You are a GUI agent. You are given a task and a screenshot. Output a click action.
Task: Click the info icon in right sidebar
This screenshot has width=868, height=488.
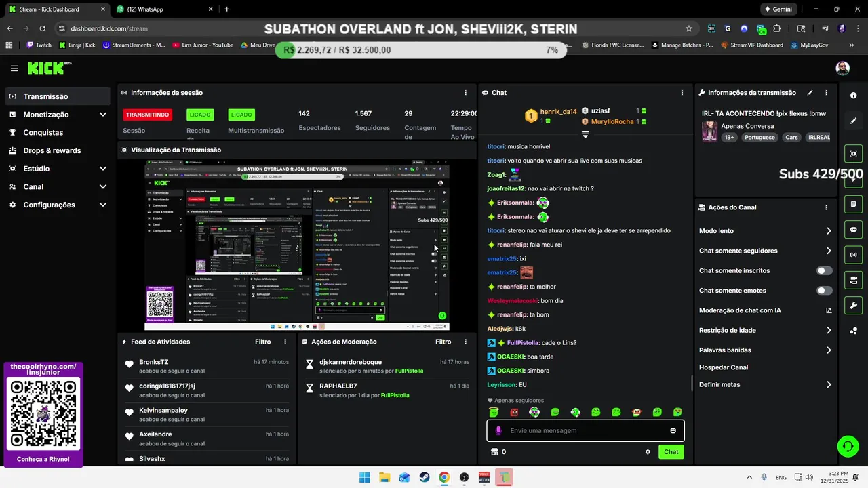(853, 96)
